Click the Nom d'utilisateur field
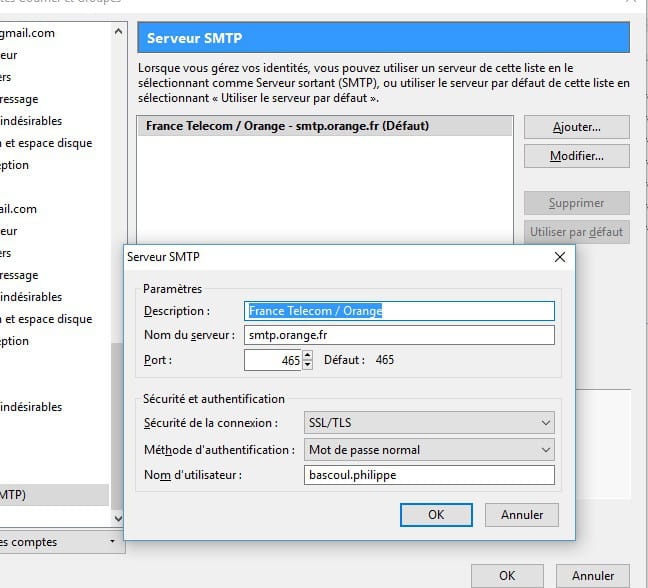This screenshot has width=648, height=588. click(x=429, y=475)
